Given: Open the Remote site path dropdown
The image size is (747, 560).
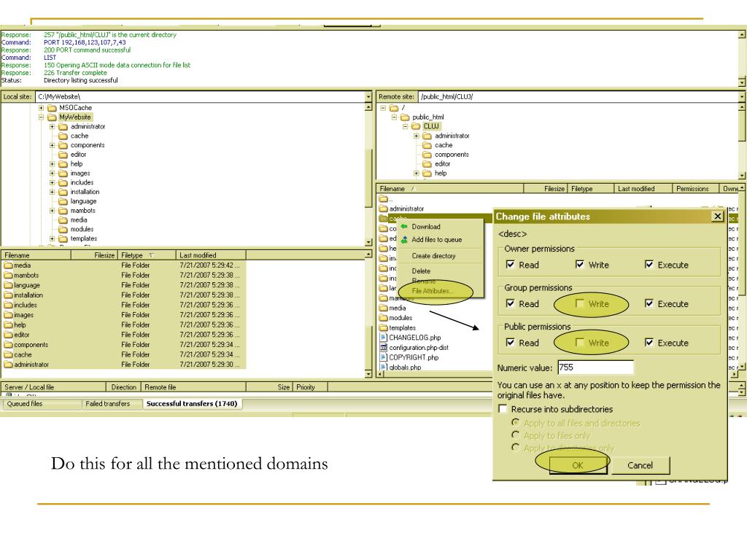Looking at the screenshot, I should click(x=742, y=97).
